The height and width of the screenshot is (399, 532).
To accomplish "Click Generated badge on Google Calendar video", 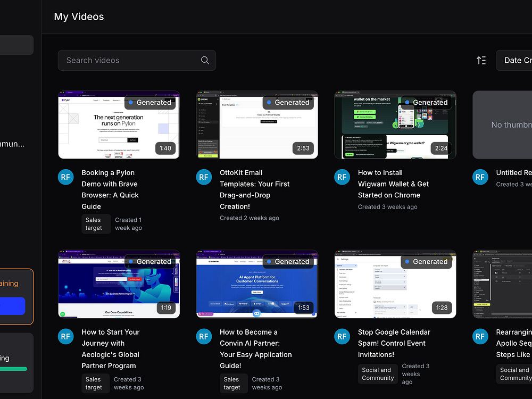I will [x=427, y=262].
